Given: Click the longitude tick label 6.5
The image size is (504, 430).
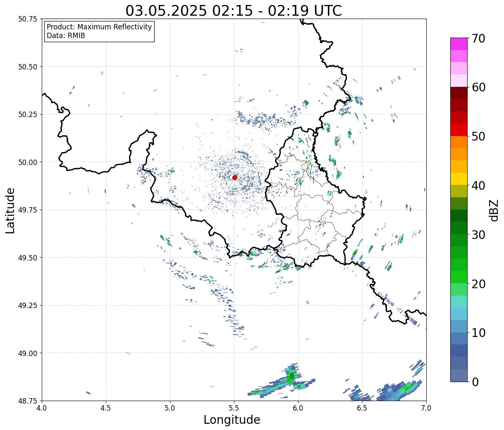Looking at the screenshot, I should pos(362,408).
